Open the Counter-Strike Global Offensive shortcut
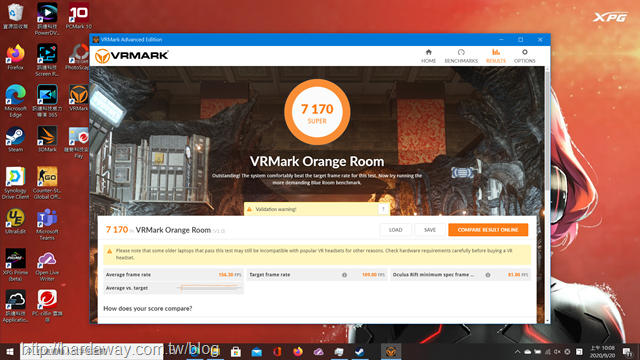 47,183
